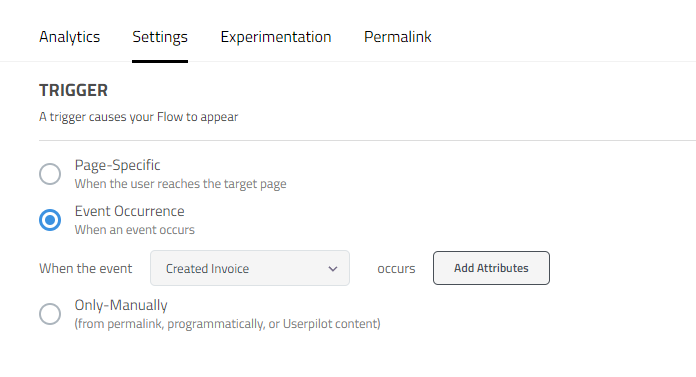Click the Page-Specific label text

118,165
